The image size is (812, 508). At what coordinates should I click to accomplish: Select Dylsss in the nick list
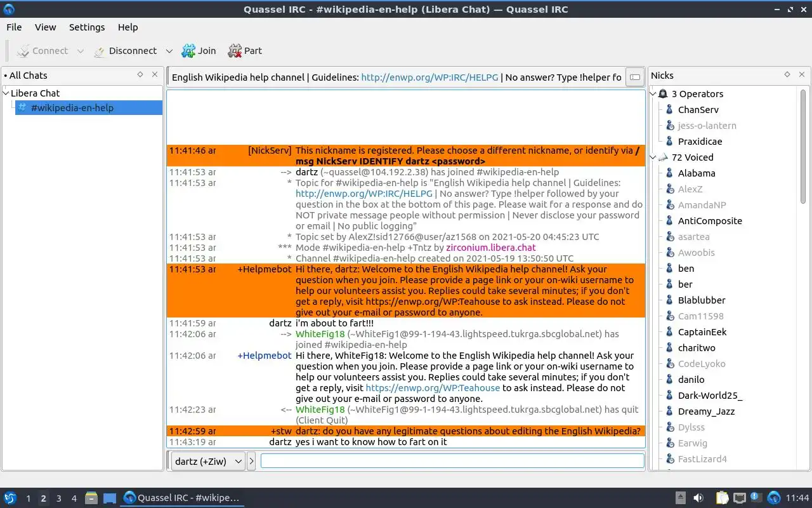click(691, 427)
